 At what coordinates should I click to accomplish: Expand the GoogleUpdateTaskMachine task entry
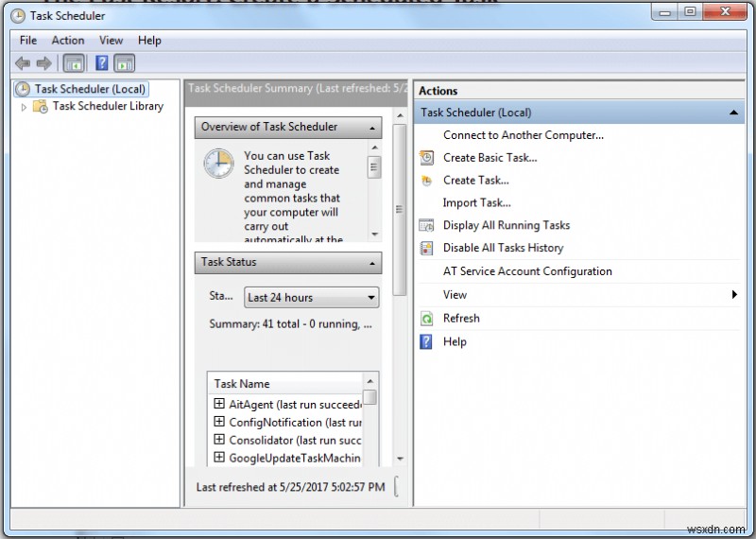tap(219, 457)
